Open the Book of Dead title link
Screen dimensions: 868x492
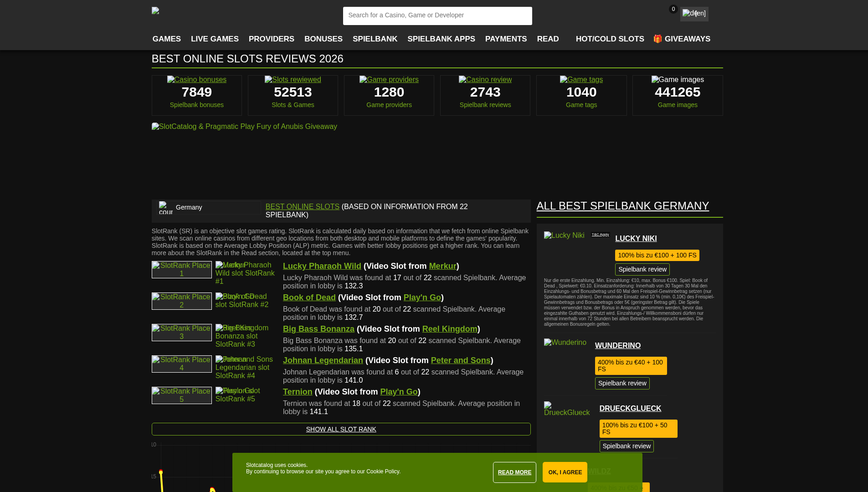(309, 297)
